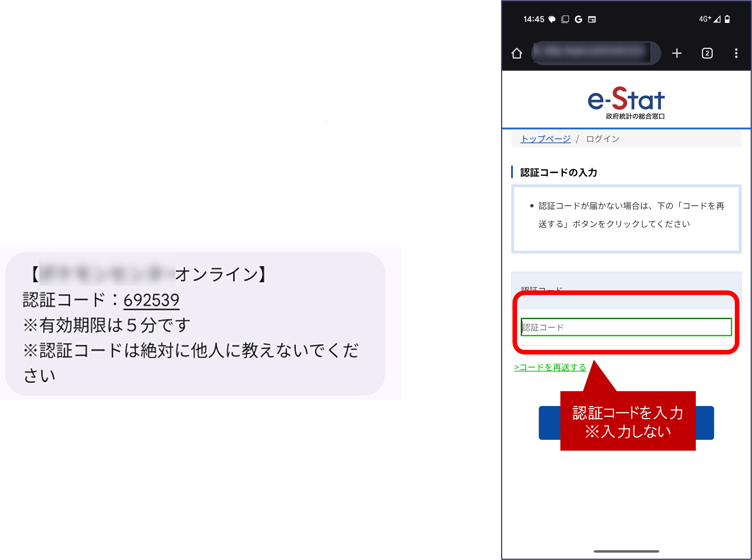Open the トップページ breadcrumb link
Image resolution: width=752 pixels, height=560 pixels.
(x=545, y=139)
